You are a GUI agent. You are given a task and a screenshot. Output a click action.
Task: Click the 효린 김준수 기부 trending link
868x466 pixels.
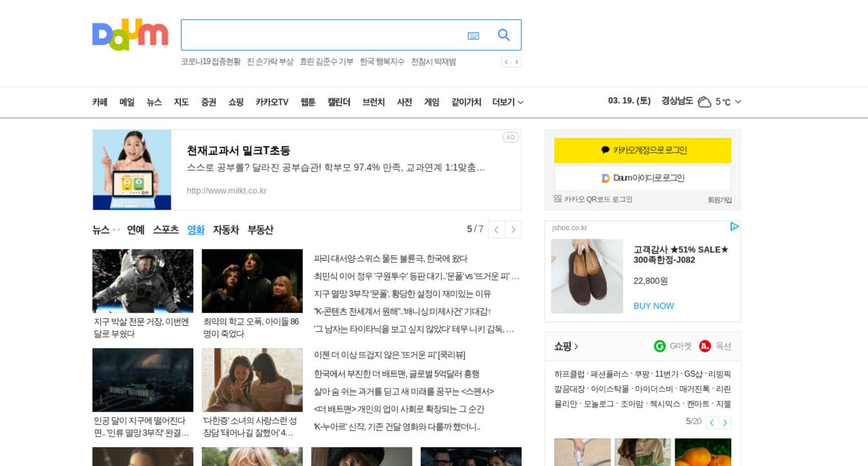tap(326, 62)
